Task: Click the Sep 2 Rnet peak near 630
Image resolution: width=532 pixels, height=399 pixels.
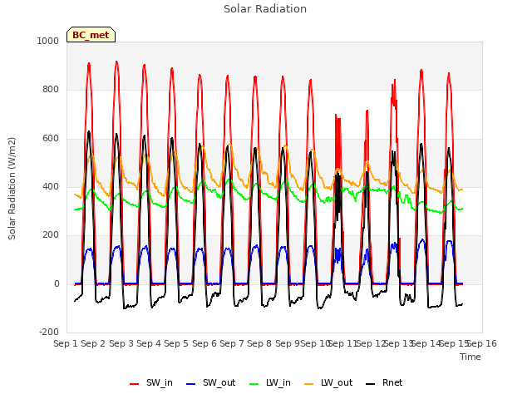Action: point(89,132)
